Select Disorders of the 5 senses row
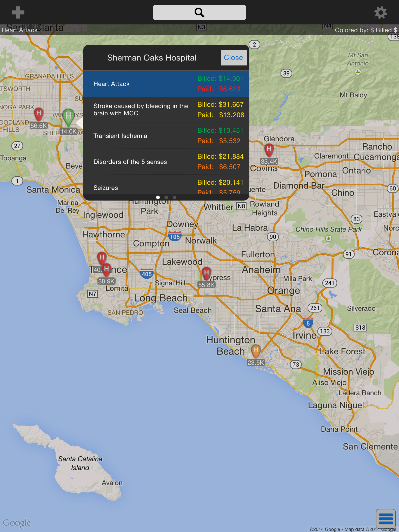Image resolution: width=399 pixels, height=532 pixels. click(166, 162)
